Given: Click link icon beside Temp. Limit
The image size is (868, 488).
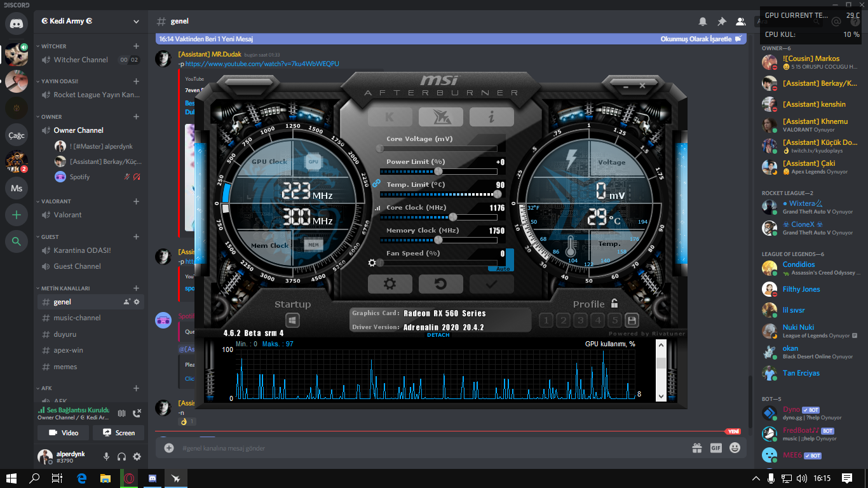Looking at the screenshot, I should pyautogui.click(x=376, y=183).
